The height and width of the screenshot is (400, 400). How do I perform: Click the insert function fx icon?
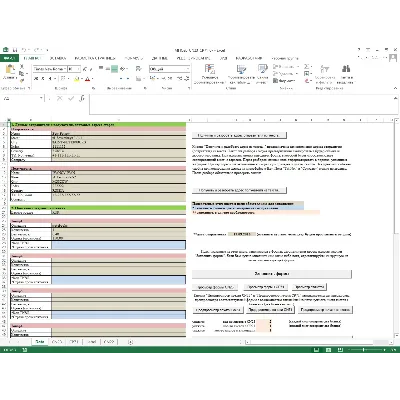click(x=82, y=98)
